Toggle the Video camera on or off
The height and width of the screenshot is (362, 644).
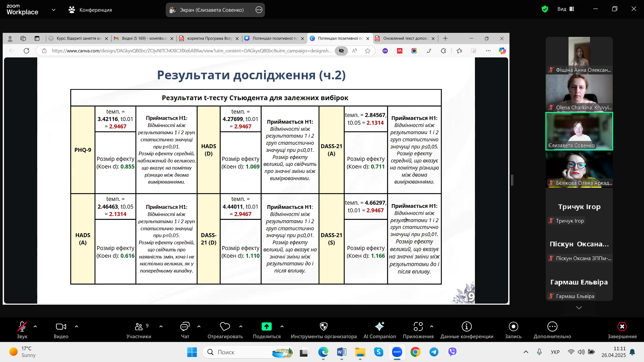pos(61,327)
